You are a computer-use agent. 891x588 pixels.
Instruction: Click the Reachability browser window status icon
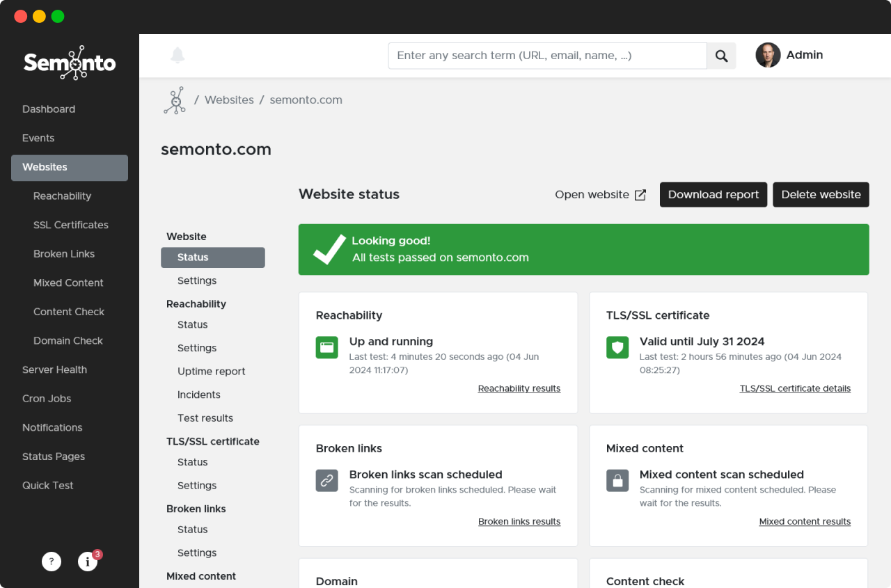(x=326, y=347)
